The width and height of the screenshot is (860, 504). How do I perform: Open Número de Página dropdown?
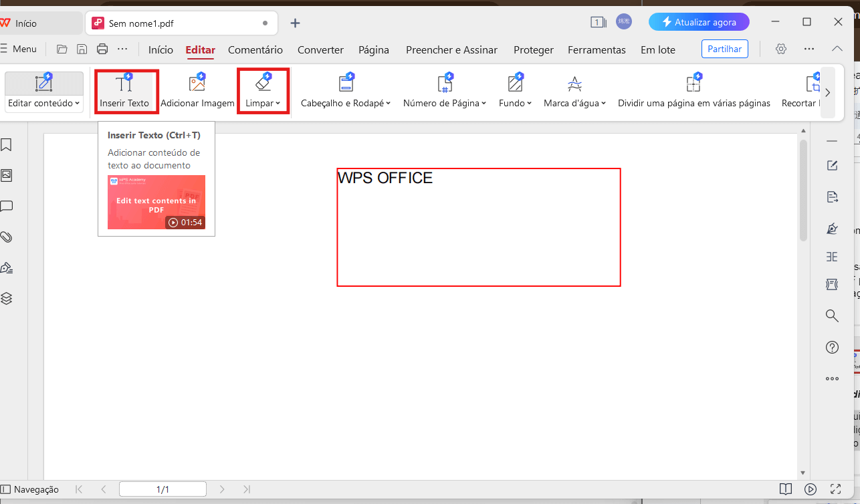[x=445, y=92]
